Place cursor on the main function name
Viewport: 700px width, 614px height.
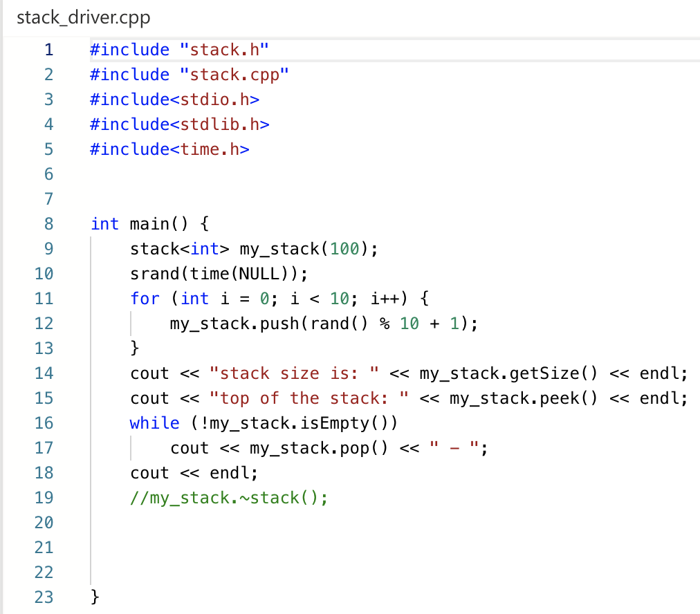(151, 223)
